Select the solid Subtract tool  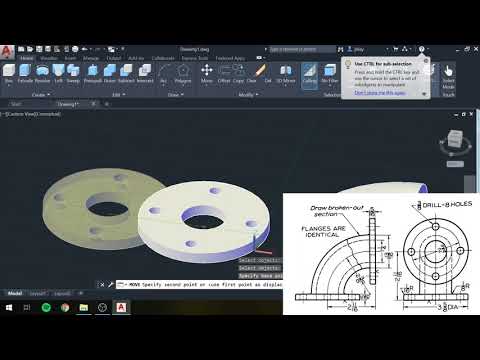click(x=126, y=73)
